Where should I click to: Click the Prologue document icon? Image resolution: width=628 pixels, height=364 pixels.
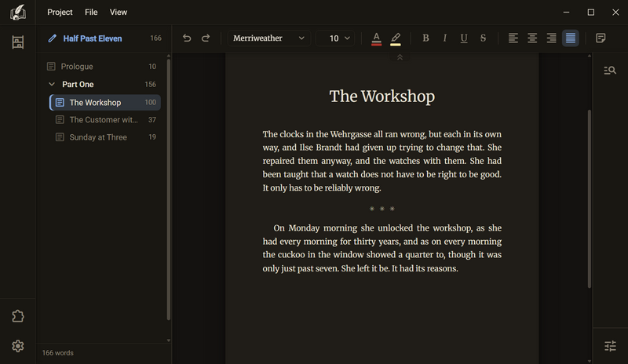pos(51,67)
